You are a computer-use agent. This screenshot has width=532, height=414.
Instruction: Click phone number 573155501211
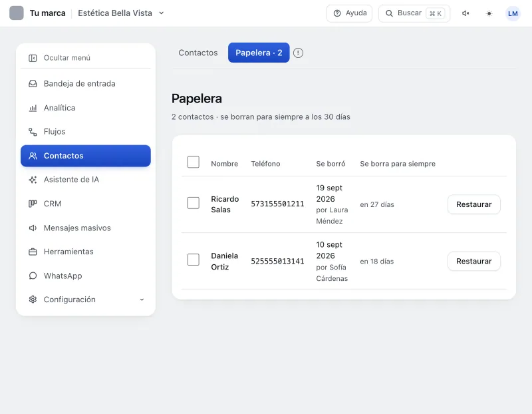tap(277, 204)
